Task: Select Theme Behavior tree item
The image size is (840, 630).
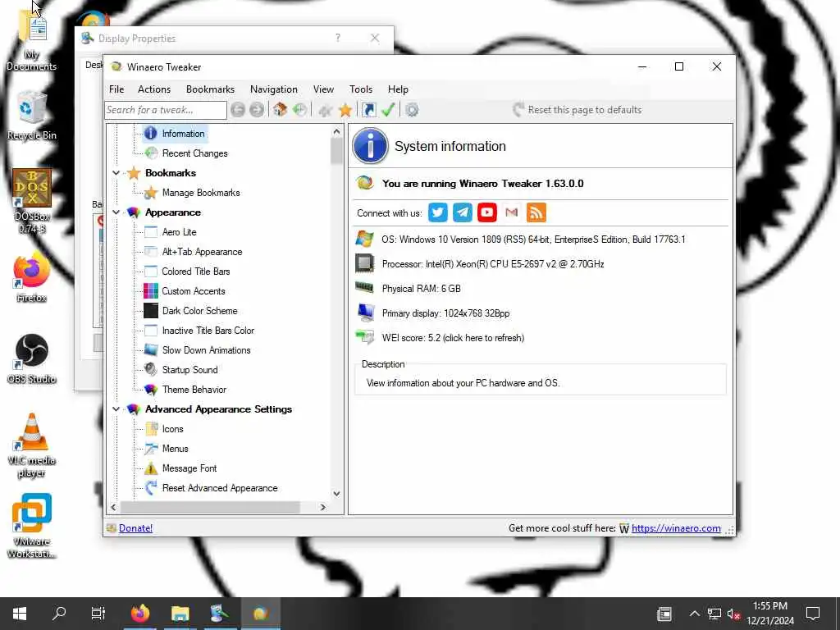Action: click(x=194, y=390)
